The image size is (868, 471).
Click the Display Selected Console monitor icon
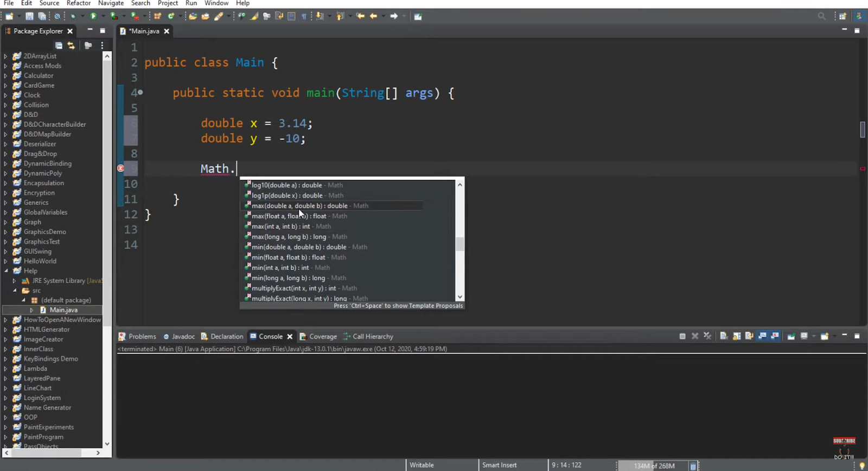[x=804, y=337]
